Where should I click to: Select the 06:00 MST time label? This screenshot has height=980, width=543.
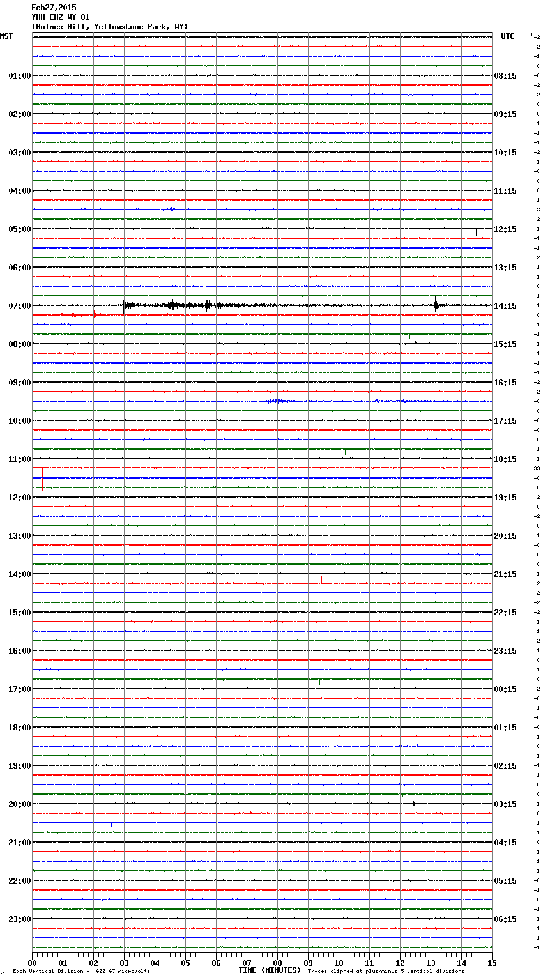coord(20,268)
